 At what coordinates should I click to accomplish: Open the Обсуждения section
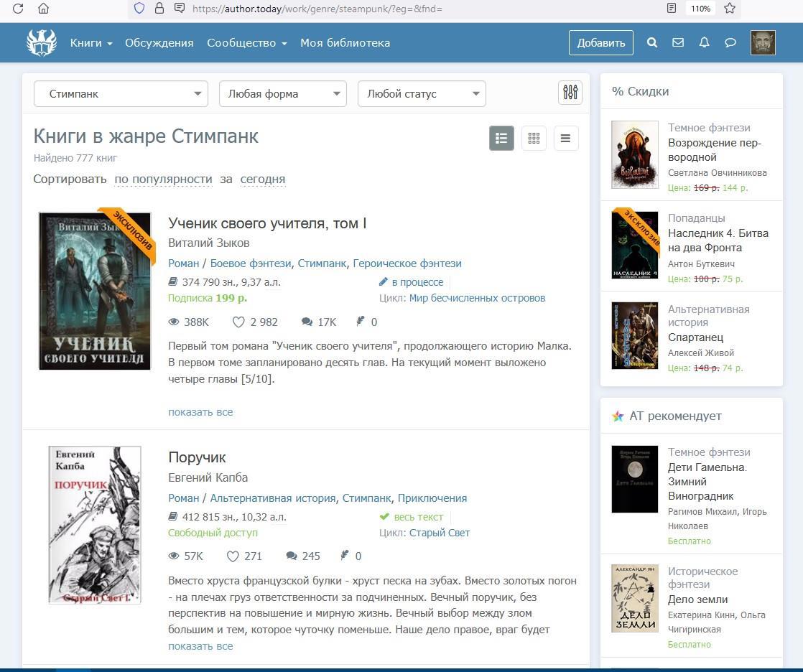click(159, 43)
